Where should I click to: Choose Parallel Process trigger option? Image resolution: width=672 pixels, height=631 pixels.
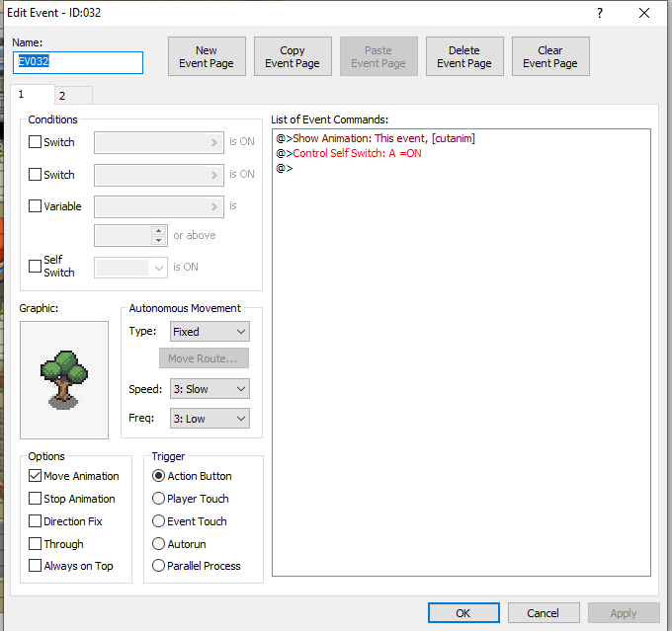tap(159, 566)
